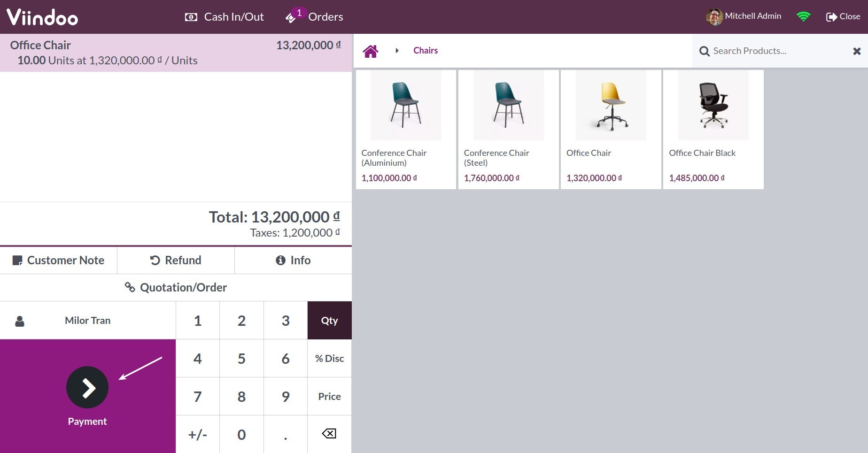
Task: Click the search magnifier icon
Action: (x=704, y=51)
